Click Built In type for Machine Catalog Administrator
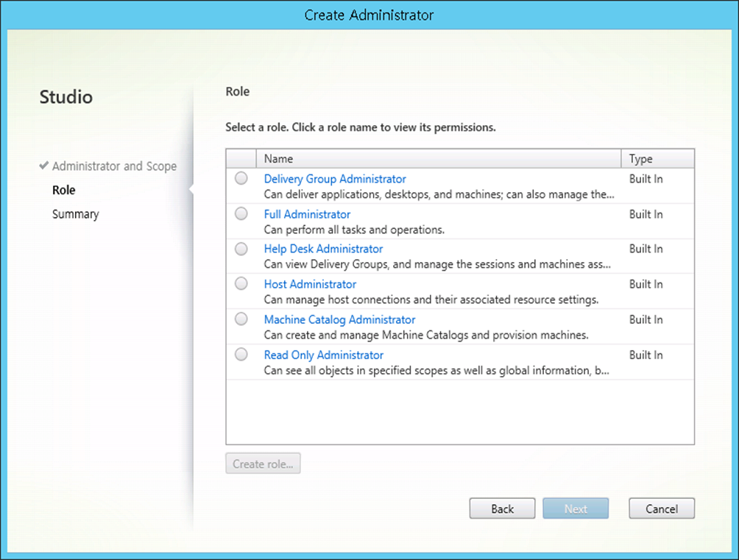This screenshot has width=739, height=560. [646, 319]
